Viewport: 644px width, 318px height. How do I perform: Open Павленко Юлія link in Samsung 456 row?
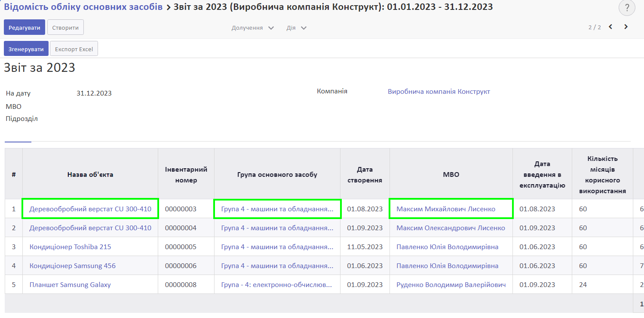[448, 266]
